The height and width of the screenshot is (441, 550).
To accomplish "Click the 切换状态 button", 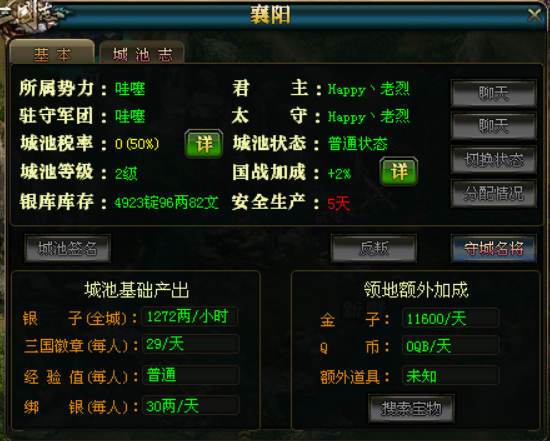I will [x=494, y=160].
